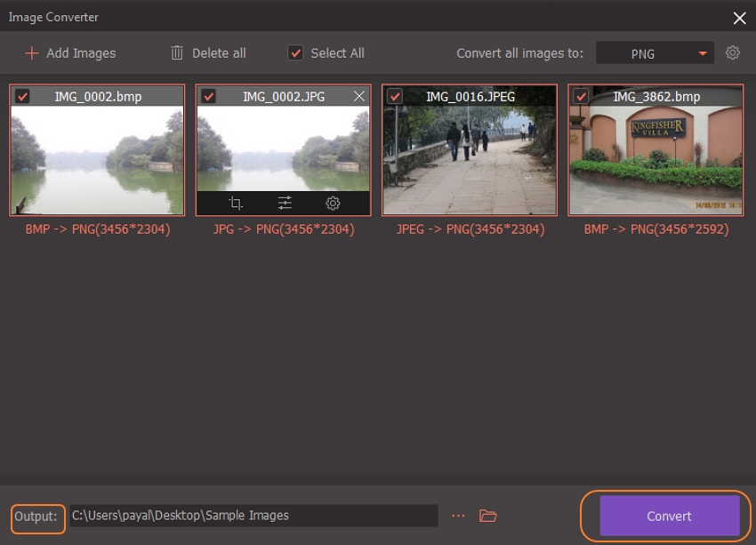Open the effect adjustment sliders icon on IMG_0002.JPG
Image resolution: width=756 pixels, height=545 pixels.
(285, 204)
